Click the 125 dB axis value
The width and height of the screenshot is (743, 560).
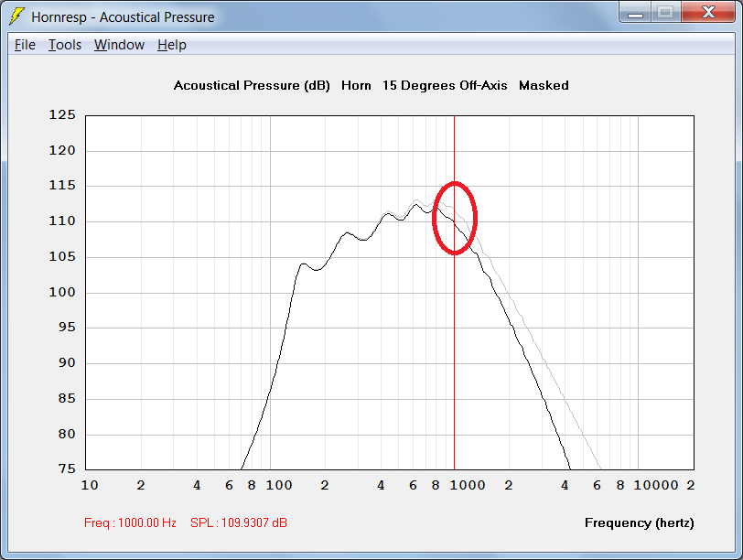[x=62, y=114]
